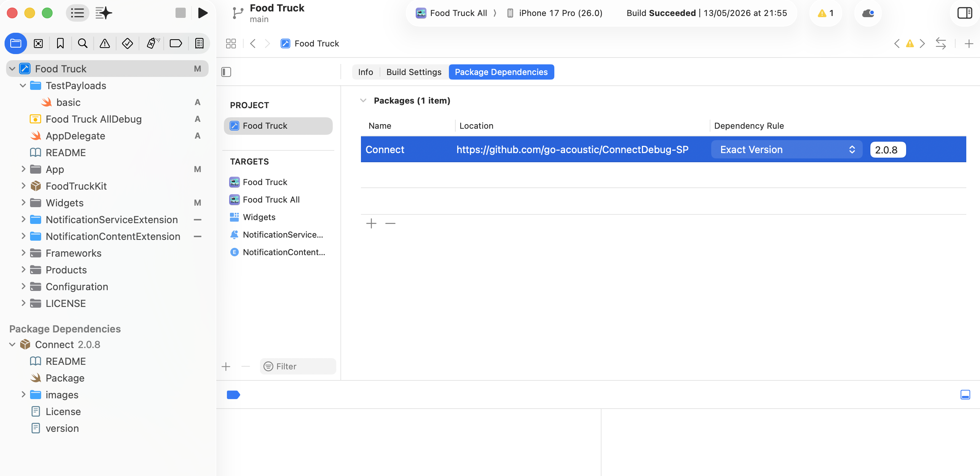Hide the debug area panel button

coord(965,395)
